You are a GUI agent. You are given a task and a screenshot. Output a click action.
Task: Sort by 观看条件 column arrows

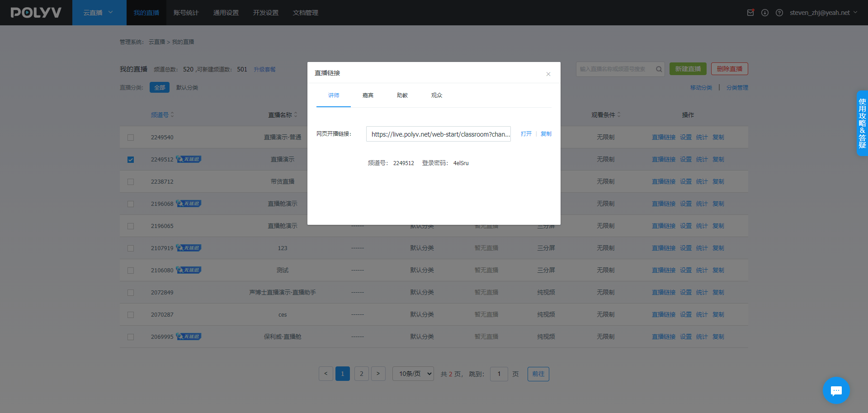(x=619, y=115)
